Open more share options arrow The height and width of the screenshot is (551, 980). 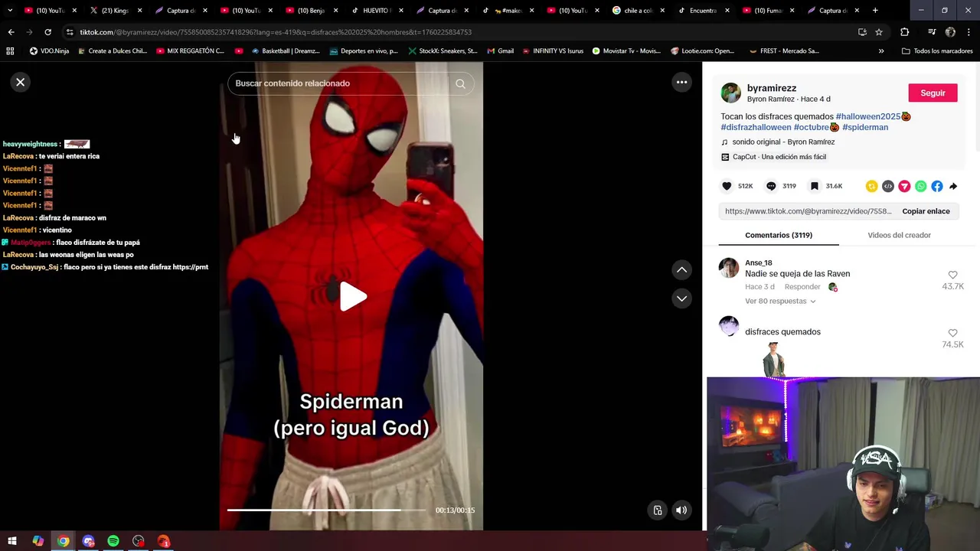[953, 186]
